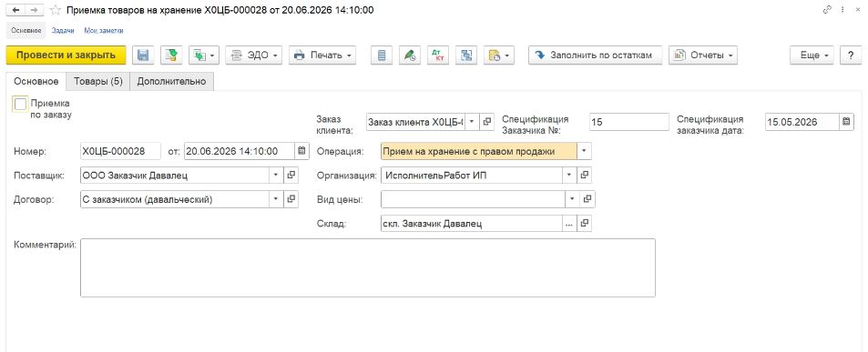This screenshot has width=868, height=352.
Task: Select the Основное form tab
Action: tap(36, 81)
